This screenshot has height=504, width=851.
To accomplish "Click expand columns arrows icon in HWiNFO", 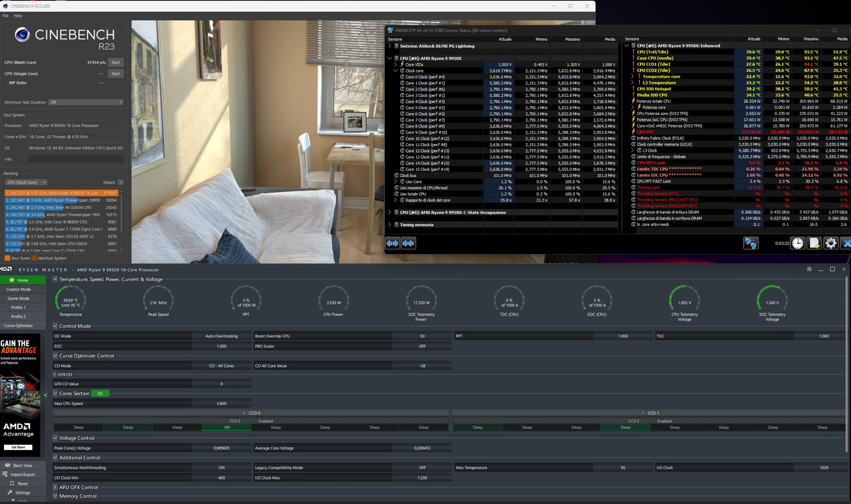I will tap(392, 243).
